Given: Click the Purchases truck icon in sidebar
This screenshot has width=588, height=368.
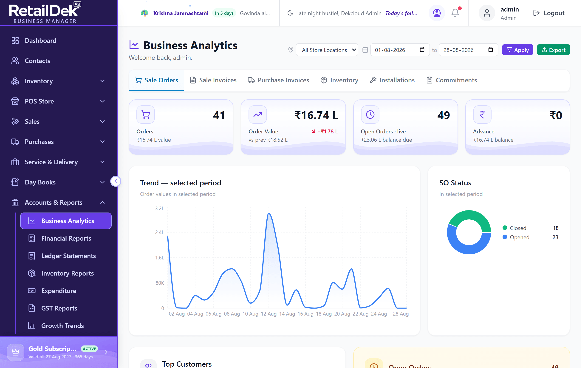Looking at the screenshot, I should click(15, 141).
